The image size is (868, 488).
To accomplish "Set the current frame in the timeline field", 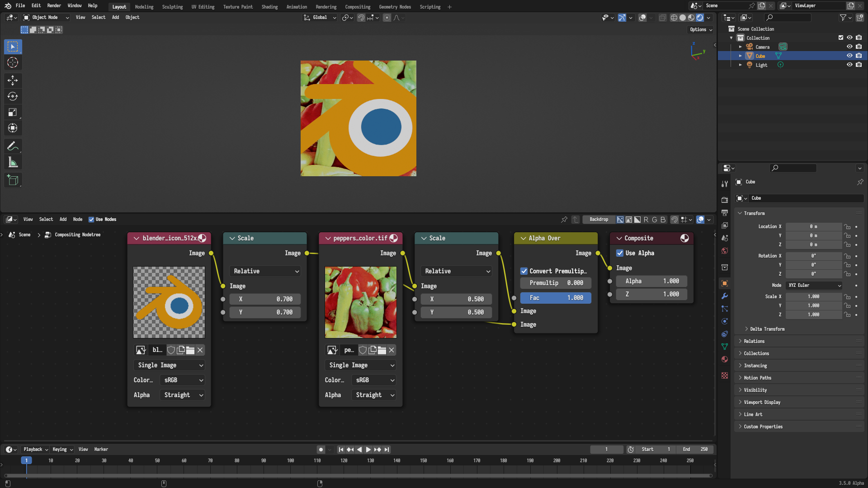I will point(607,450).
